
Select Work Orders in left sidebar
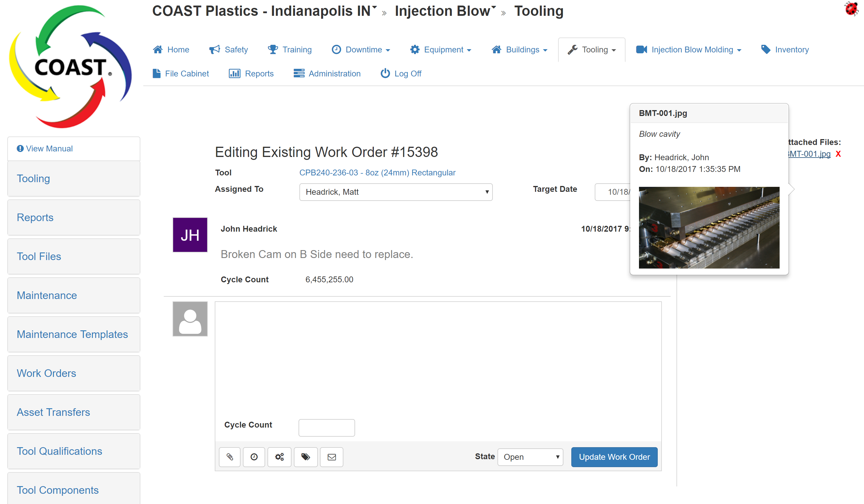pyautogui.click(x=46, y=373)
